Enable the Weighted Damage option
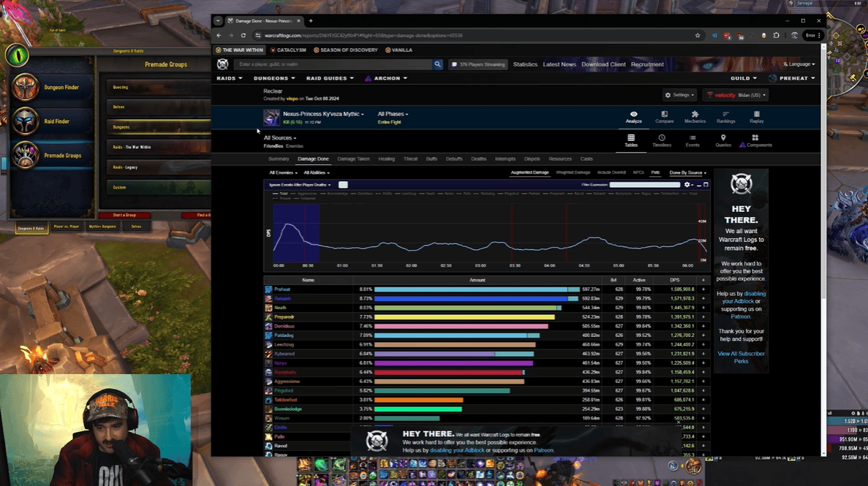 point(573,172)
